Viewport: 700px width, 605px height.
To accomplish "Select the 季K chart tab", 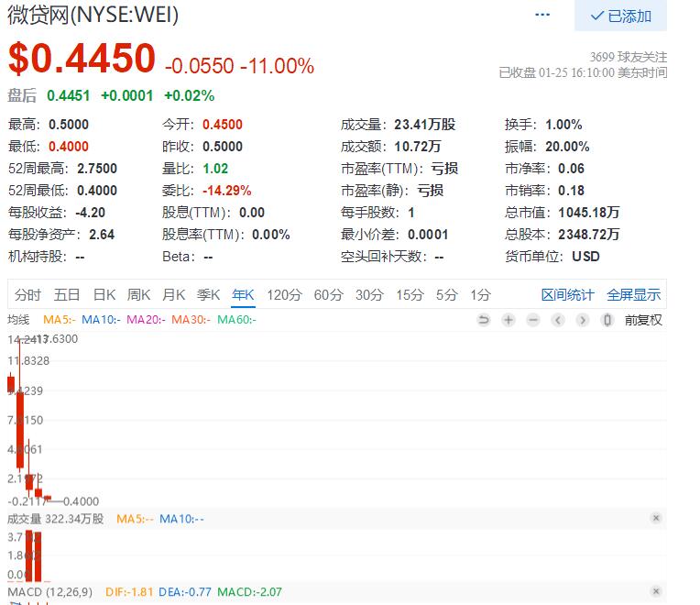I will pyautogui.click(x=209, y=294).
